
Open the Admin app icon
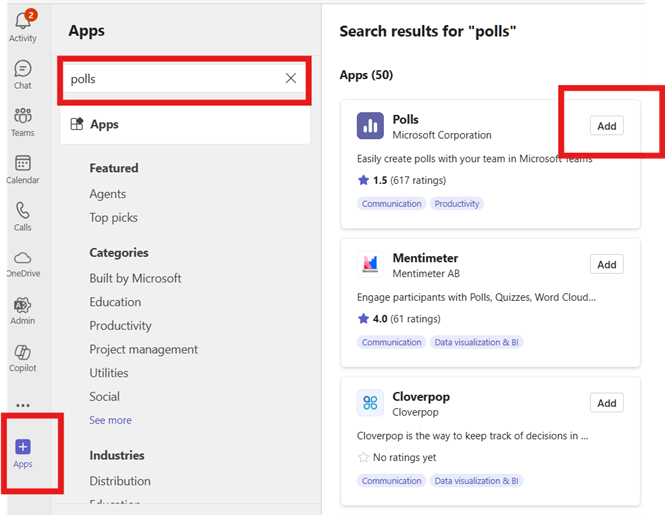click(22, 307)
